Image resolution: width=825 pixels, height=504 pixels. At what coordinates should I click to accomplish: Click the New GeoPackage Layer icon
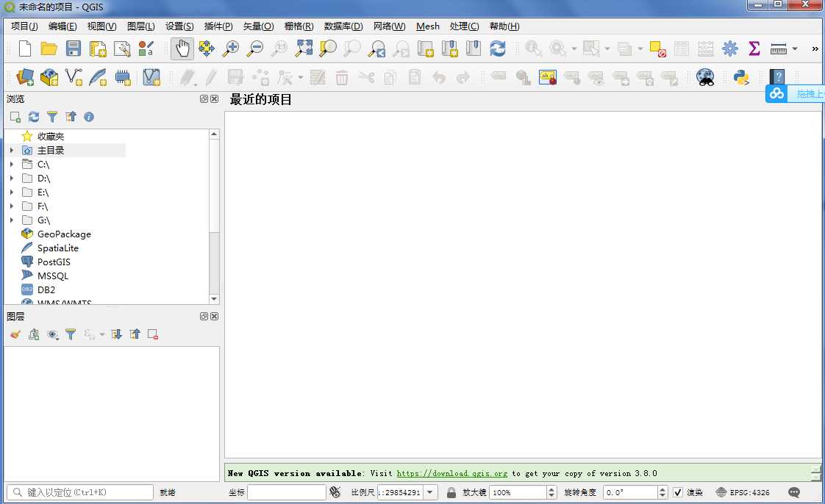pyautogui.click(x=49, y=77)
